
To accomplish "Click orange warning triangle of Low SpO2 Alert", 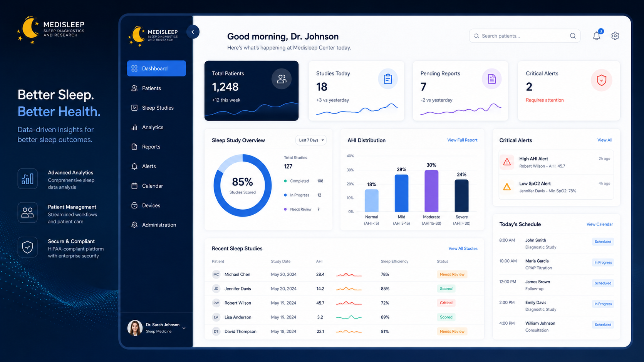I will point(507,187).
